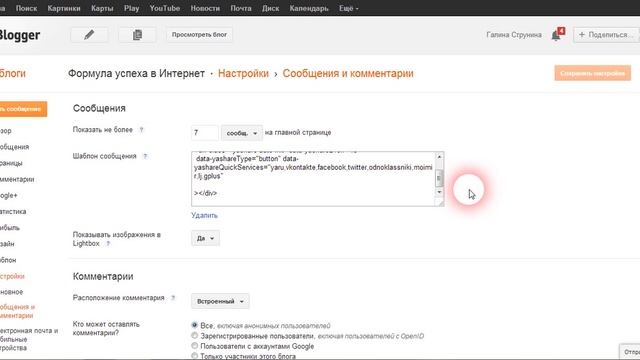Open YouTube in the top bar

click(164, 8)
